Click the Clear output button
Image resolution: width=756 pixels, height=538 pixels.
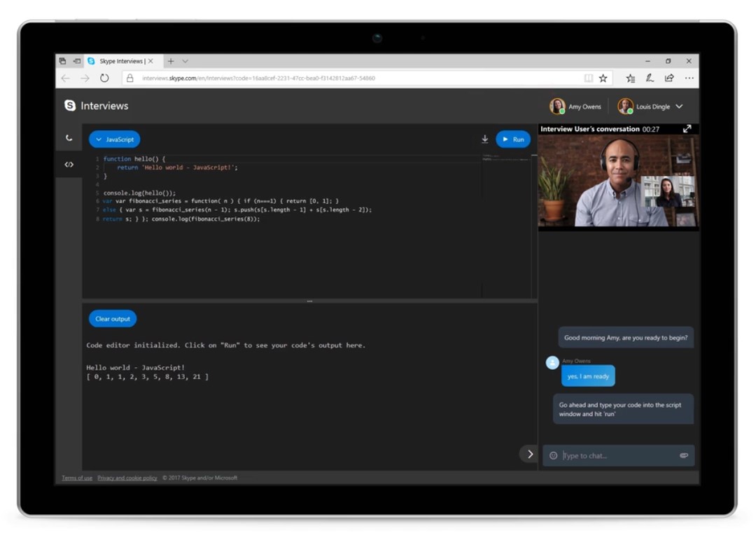coord(112,319)
